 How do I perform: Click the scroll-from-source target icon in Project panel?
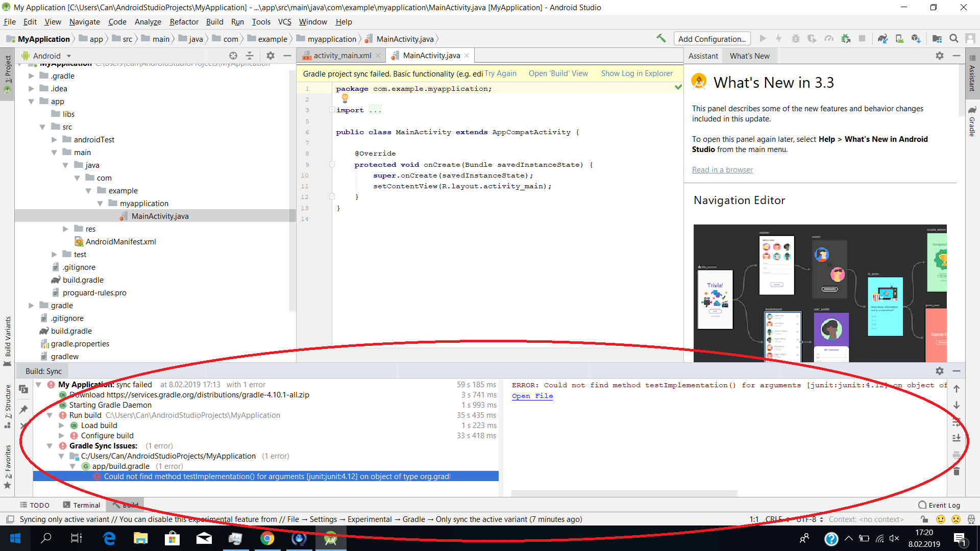233,56
